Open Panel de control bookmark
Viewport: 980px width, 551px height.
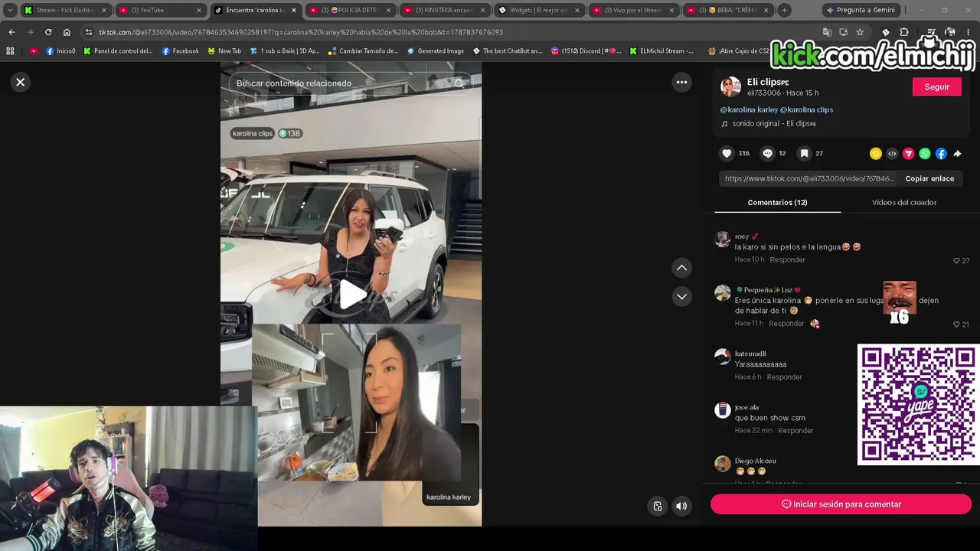(118, 51)
